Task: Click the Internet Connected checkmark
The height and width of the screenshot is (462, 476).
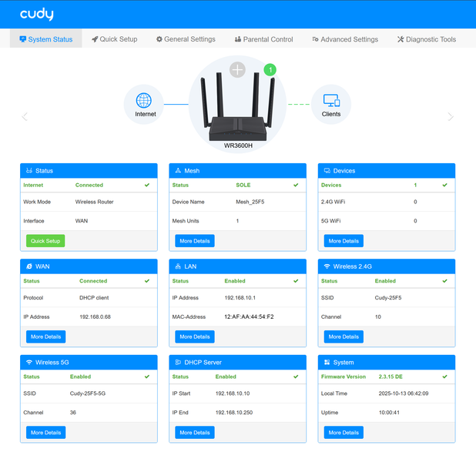Action: [x=147, y=185]
